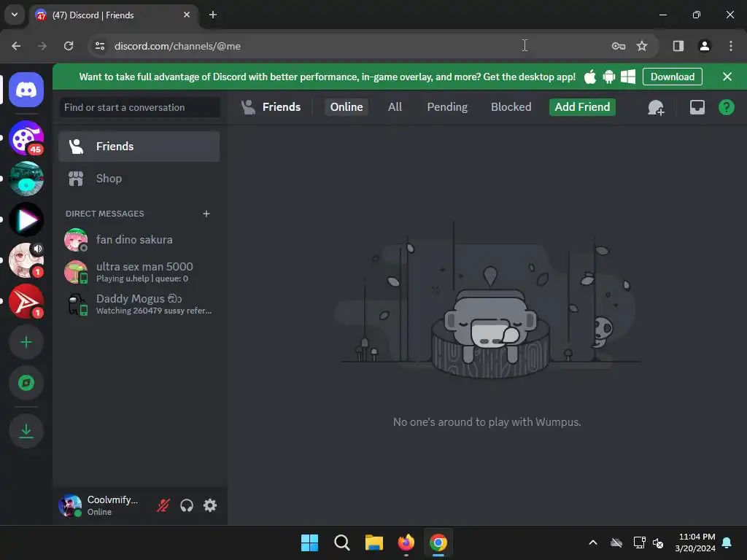Open DM with fan dino sakura
Viewport: 747px width, 560px height.
(139, 239)
